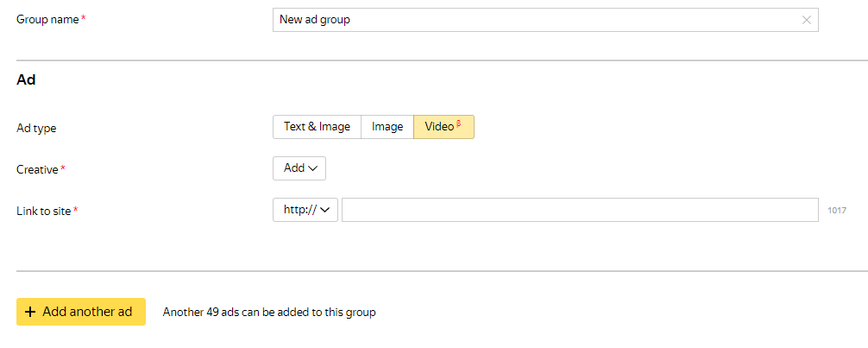Click the Creative field label

pyautogui.click(x=37, y=169)
